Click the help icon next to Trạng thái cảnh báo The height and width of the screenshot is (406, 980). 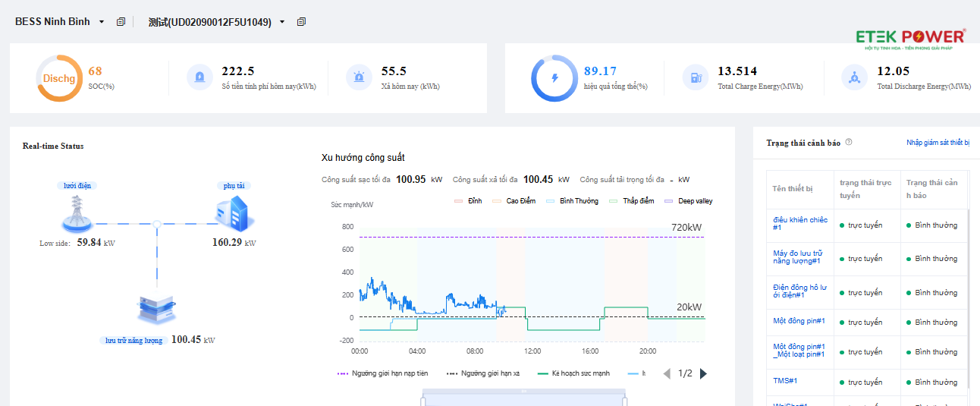click(849, 142)
